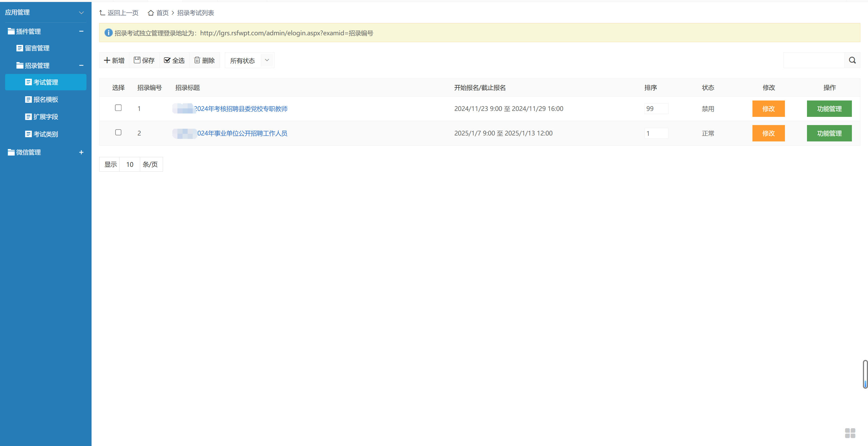This screenshot has height=446, width=868.
Task: Click the 状态 column header
Action: pyautogui.click(x=708, y=88)
